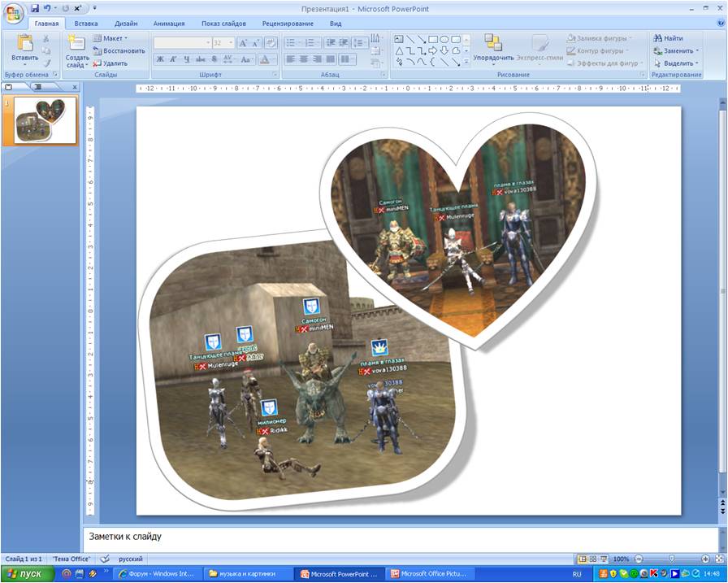This screenshot has height=583, width=728.
Task: Insert a text box from shapes gallery
Action: tap(399, 39)
